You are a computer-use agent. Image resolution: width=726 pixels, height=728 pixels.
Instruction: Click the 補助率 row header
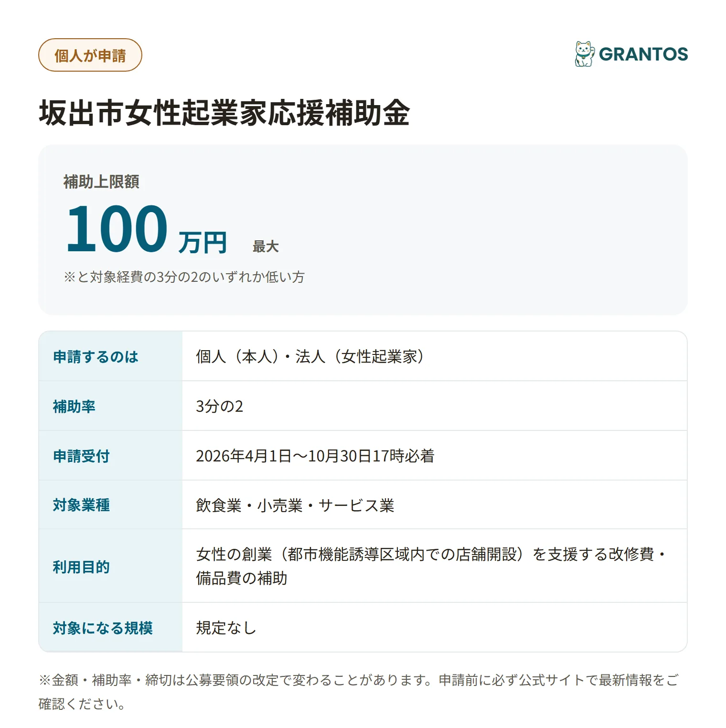(x=110, y=406)
